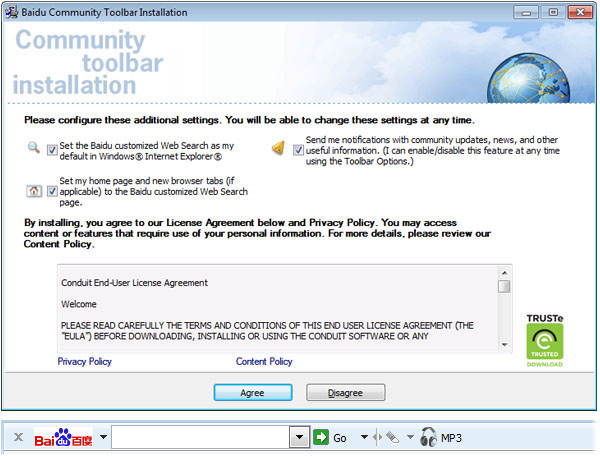Open the MP3 toolbar item label
600x456 pixels.
tap(451, 438)
